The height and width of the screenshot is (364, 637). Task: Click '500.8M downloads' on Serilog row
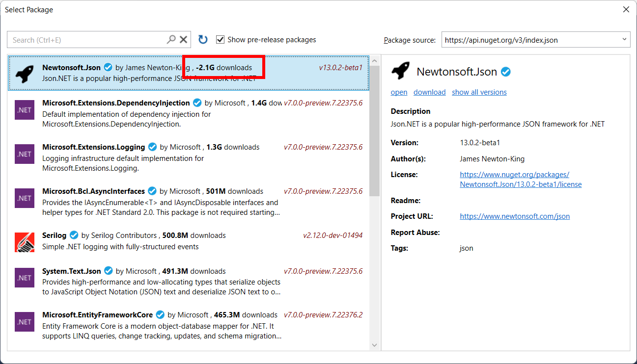[194, 235]
